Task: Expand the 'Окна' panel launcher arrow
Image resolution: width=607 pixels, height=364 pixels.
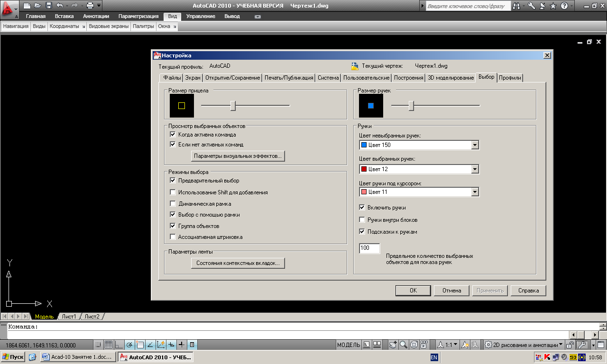Action: click(x=175, y=27)
